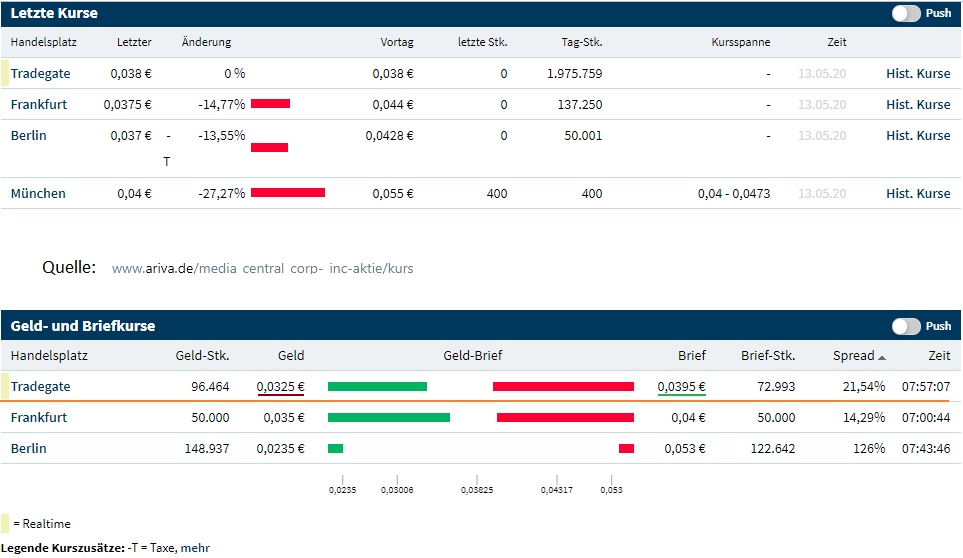Select München exchange link

click(38, 193)
